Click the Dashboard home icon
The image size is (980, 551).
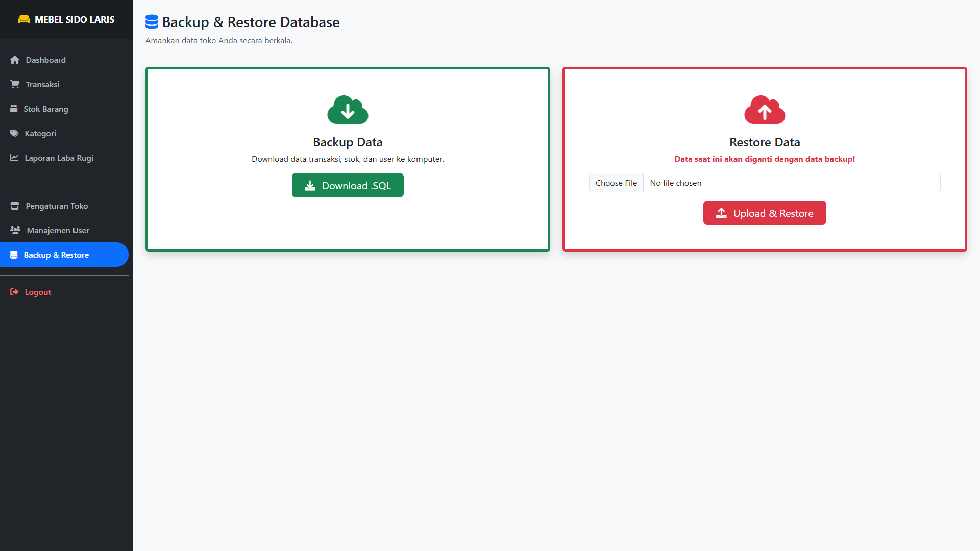tap(15, 60)
